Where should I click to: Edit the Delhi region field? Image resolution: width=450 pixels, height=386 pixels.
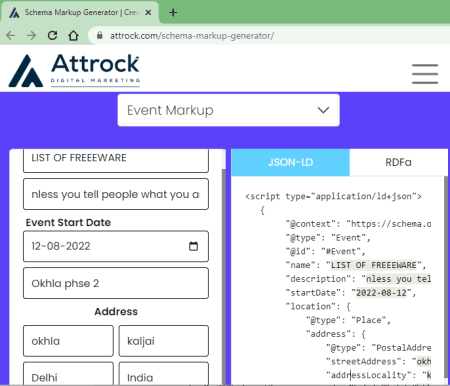68,374
